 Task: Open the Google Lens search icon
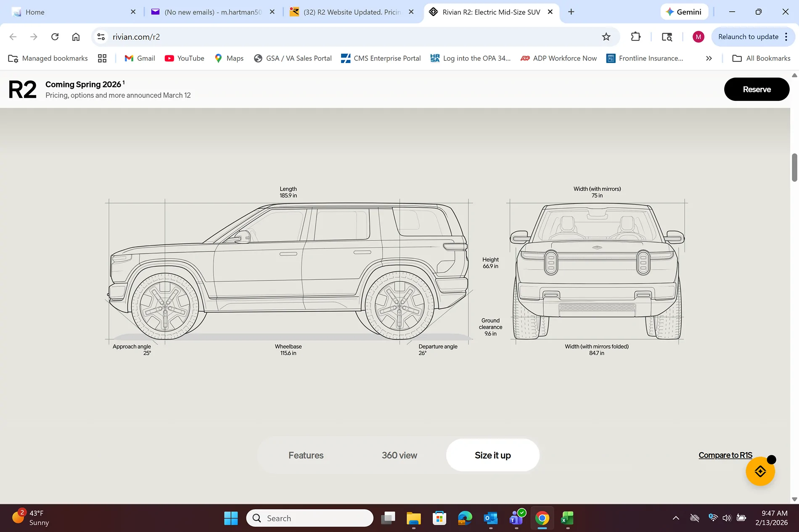(x=667, y=37)
